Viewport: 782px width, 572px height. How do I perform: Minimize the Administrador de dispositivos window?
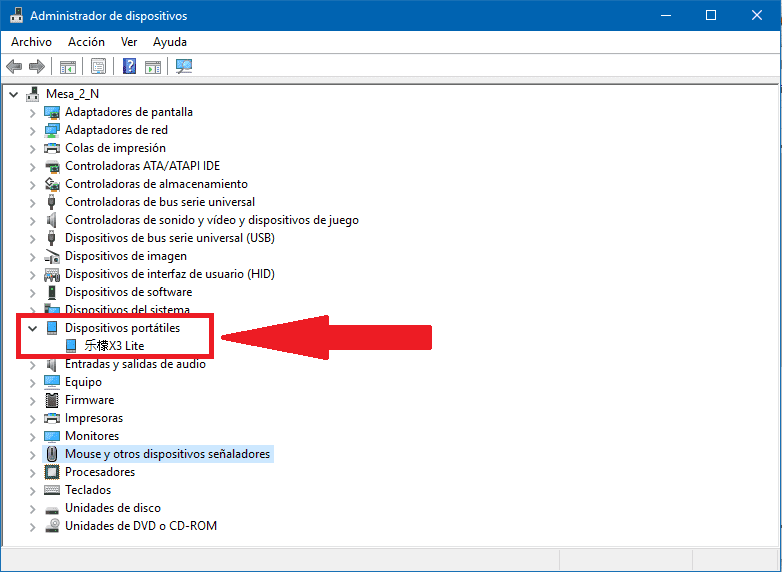pos(665,15)
